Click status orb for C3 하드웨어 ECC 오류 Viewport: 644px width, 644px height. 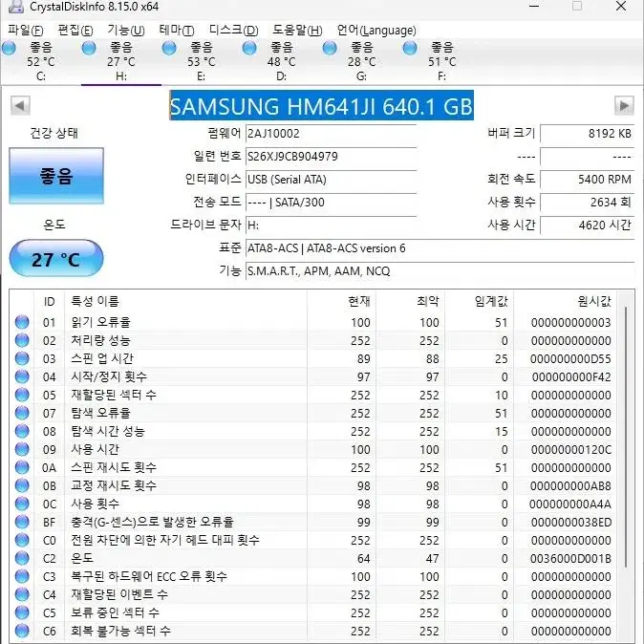(x=22, y=576)
